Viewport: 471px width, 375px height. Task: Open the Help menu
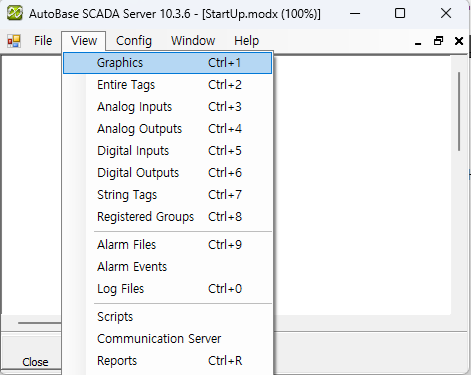click(x=246, y=41)
